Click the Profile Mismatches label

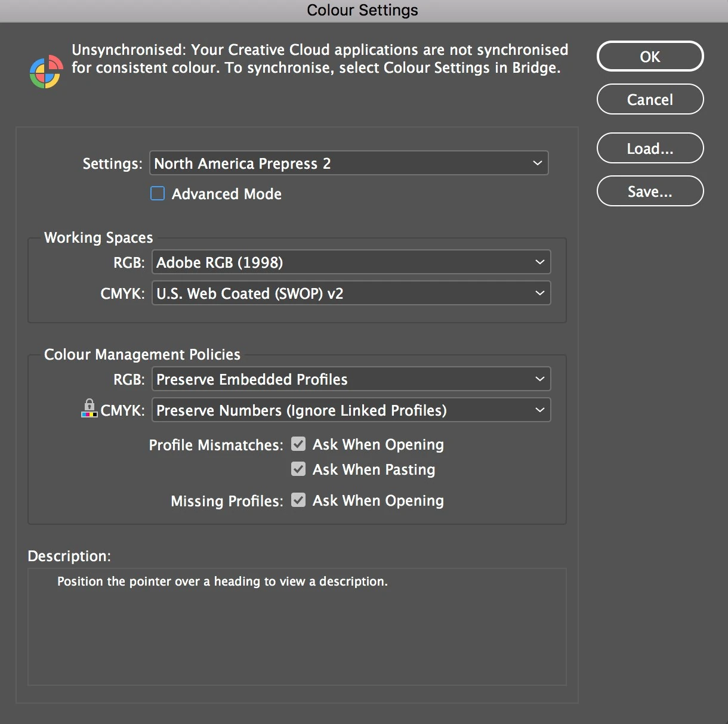216,445
